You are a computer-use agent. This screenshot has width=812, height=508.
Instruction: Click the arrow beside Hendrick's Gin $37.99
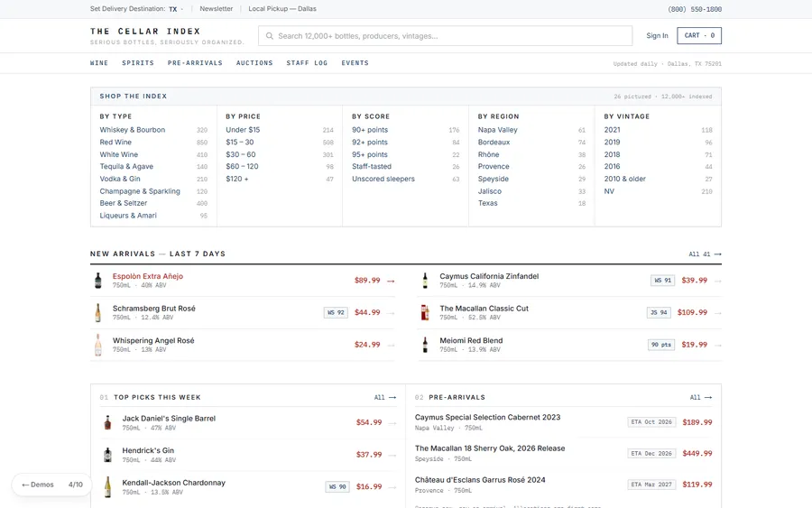click(392, 455)
